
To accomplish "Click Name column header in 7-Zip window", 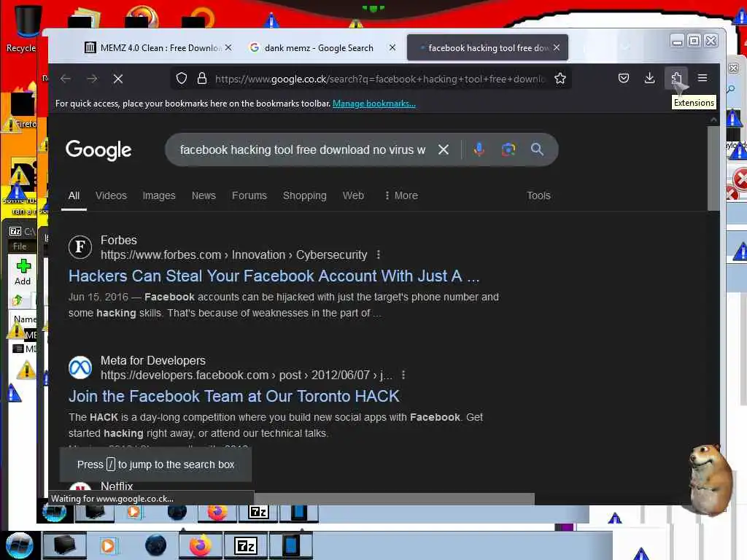I will 25,319.
